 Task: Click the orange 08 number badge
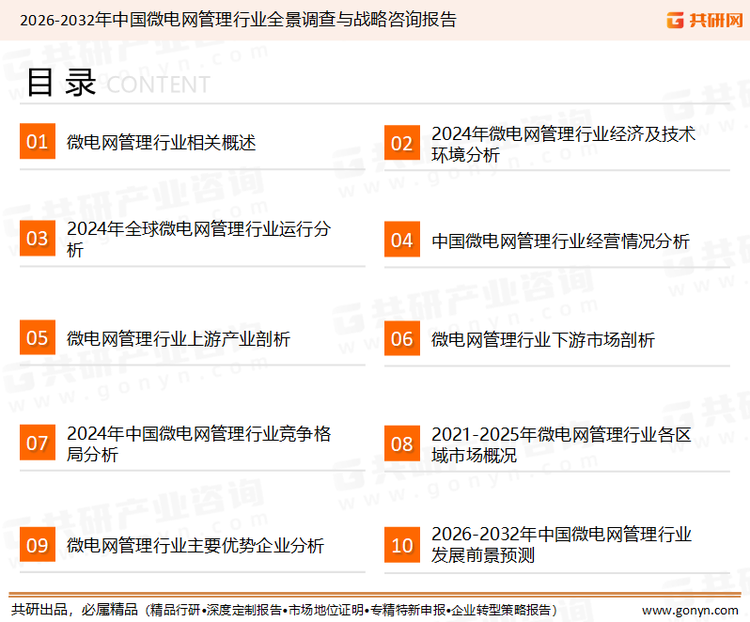(x=402, y=444)
